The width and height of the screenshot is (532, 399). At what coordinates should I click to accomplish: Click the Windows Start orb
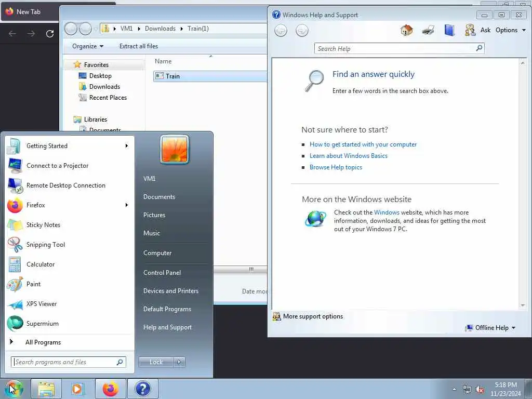pos(14,389)
